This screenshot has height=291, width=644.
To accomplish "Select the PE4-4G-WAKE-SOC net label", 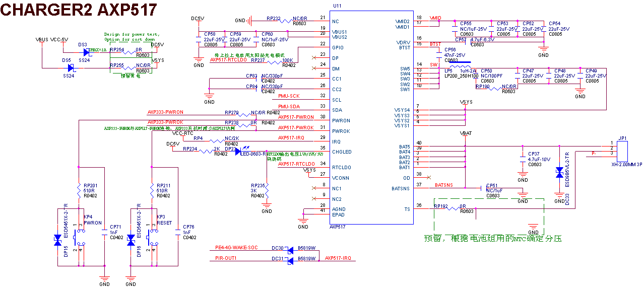I will coord(236,247).
